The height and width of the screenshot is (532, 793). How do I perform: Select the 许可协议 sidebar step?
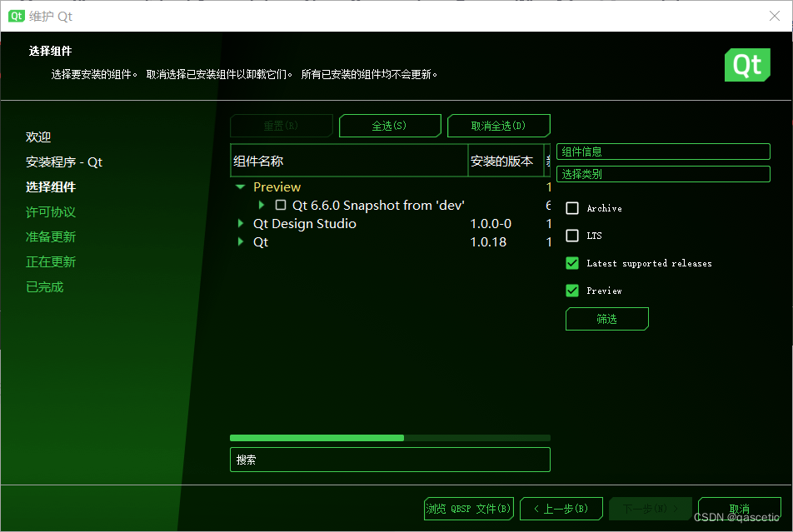(x=51, y=212)
